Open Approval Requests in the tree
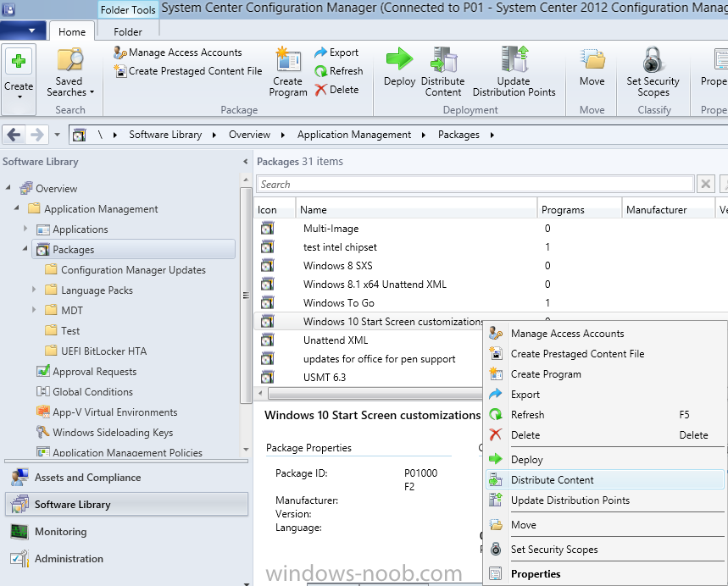 (86, 372)
